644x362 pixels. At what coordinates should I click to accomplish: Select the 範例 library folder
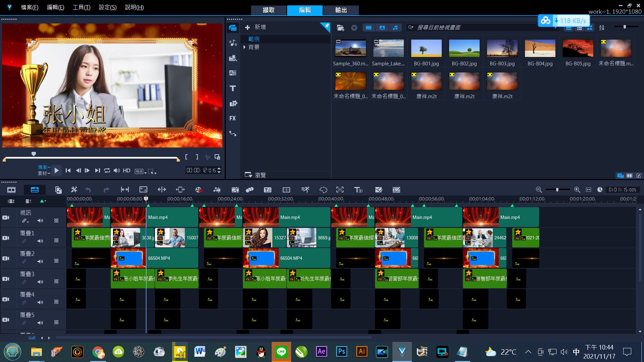[x=254, y=39]
